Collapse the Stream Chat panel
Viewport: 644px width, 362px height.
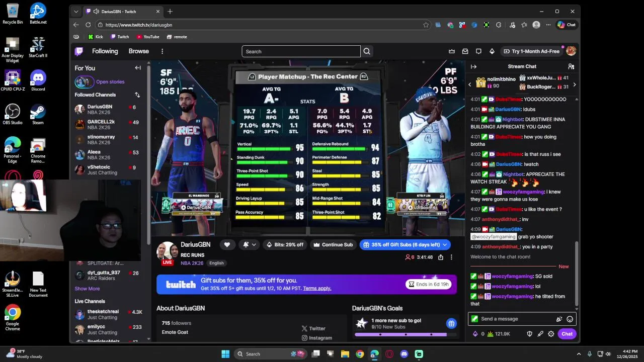coord(473,66)
